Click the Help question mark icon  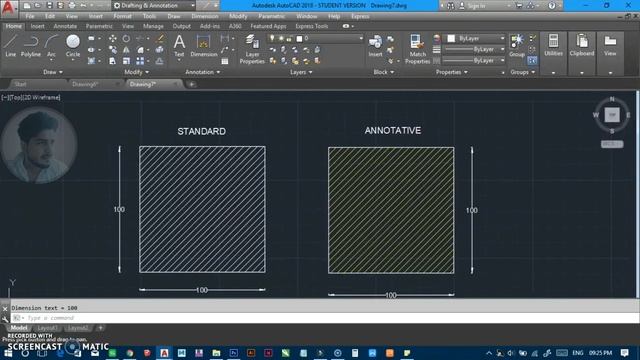552,5
